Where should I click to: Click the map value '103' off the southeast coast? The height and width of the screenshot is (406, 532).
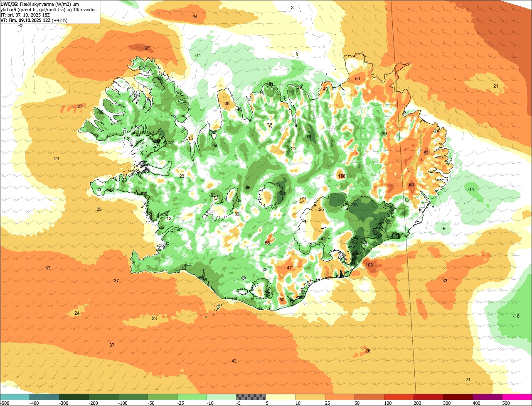[369, 265]
